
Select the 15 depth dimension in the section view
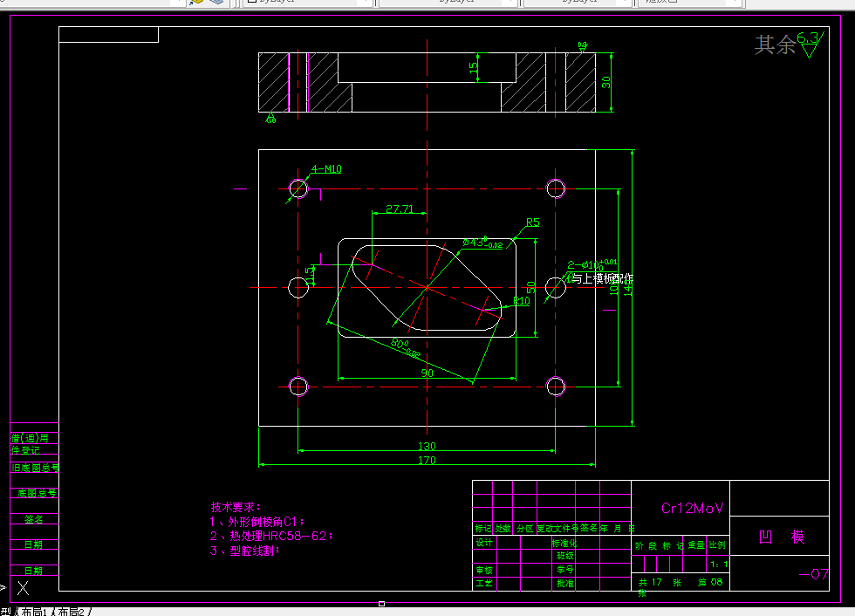point(473,67)
